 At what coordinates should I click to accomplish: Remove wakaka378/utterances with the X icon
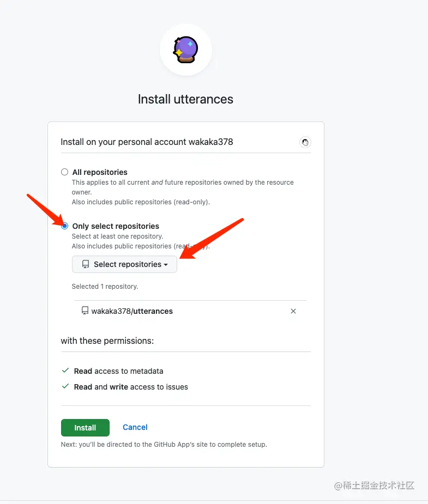[x=293, y=311]
